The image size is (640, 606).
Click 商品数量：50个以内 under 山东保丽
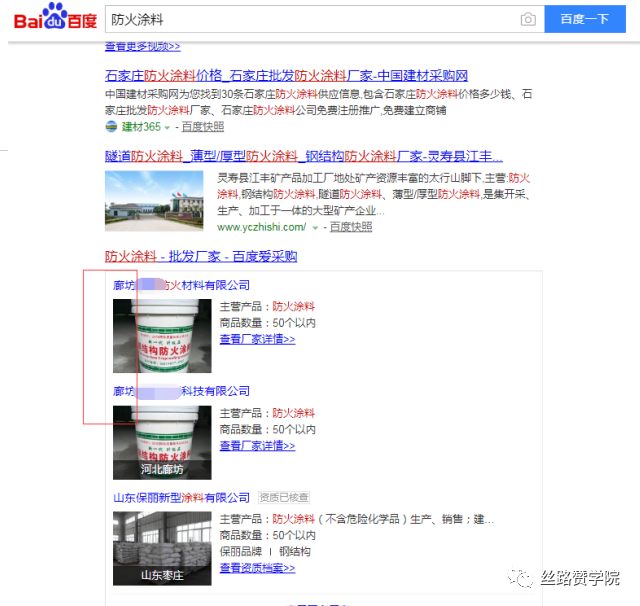[267, 535]
